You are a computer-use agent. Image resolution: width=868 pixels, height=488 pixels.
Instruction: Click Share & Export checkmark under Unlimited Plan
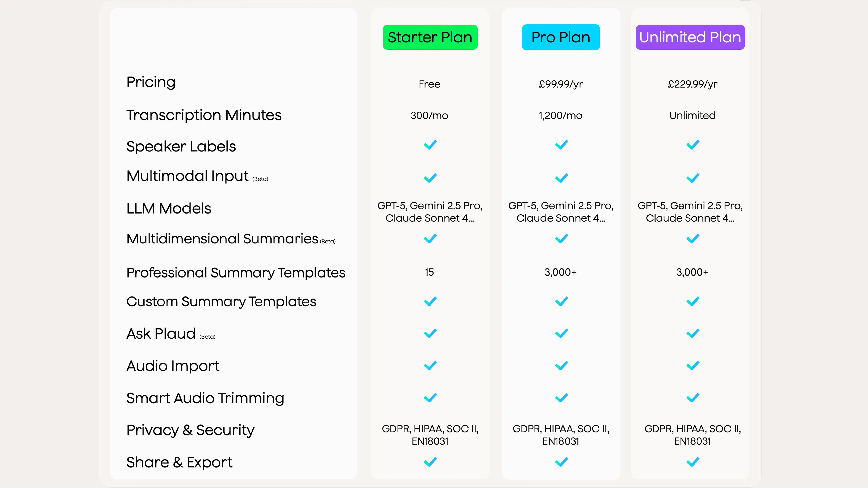pos(693,462)
